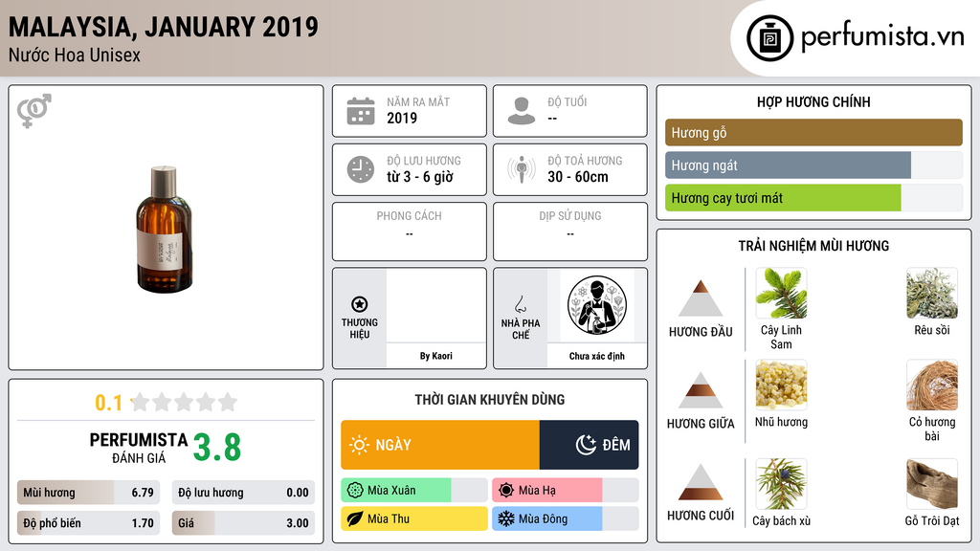Viewport: 980px width, 551px height.
Task: Open the Cây bách xù note image
Action: point(781,484)
